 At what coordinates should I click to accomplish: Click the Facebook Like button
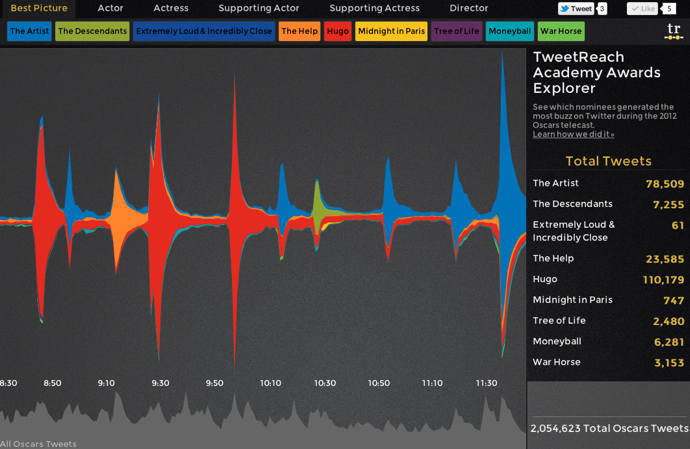(642, 8)
